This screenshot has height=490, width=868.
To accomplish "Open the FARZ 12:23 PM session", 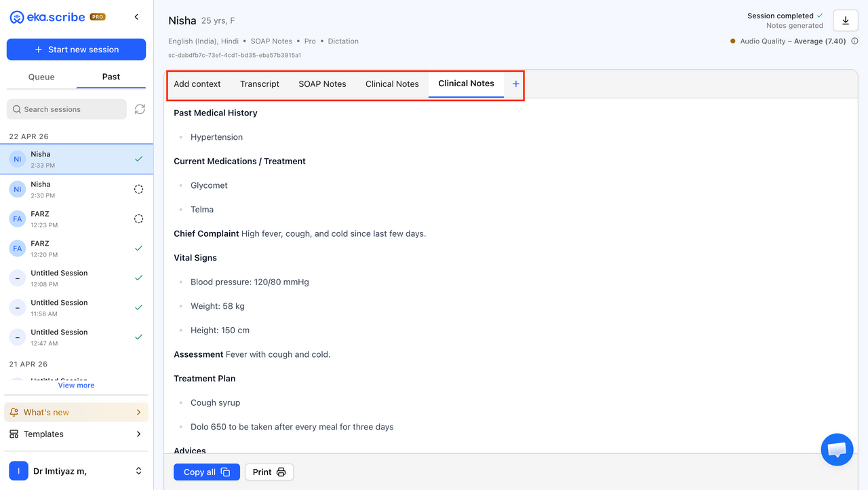I will pyautogui.click(x=76, y=219).
